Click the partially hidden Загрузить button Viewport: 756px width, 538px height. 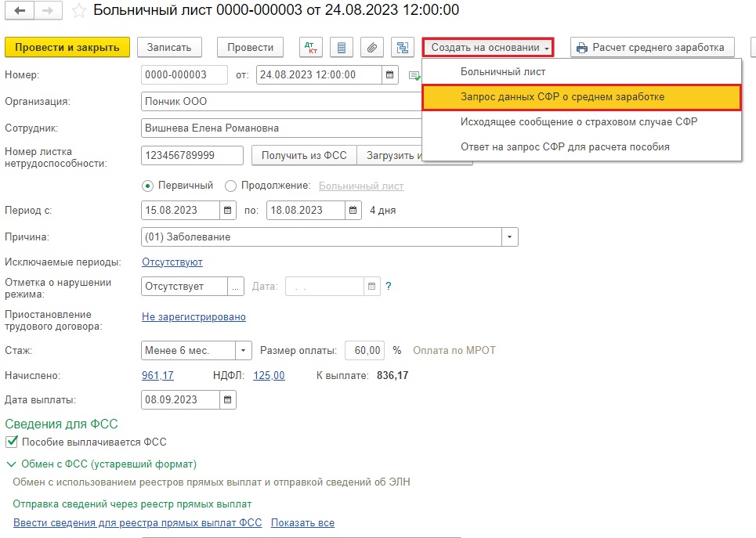tap(389, 156)
